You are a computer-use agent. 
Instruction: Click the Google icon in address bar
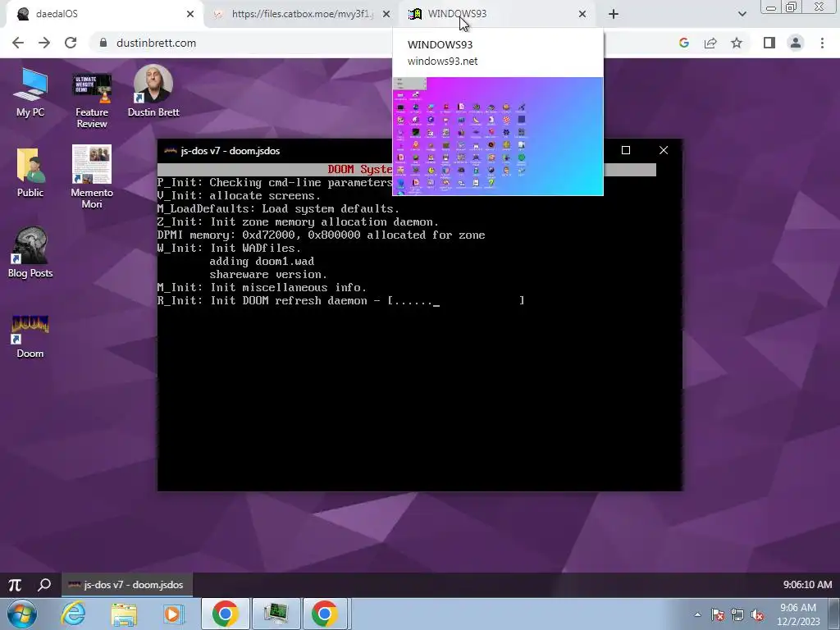[683, 43]
